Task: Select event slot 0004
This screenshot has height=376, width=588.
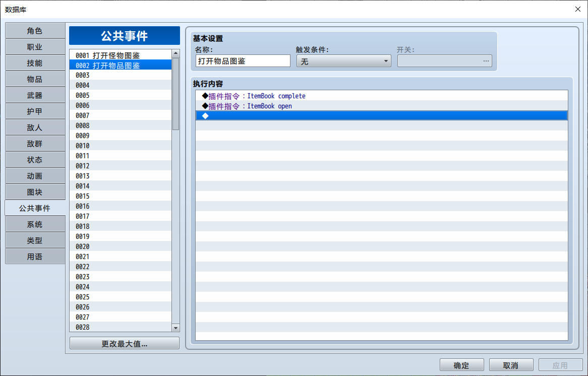Action: tap(121, 86)
